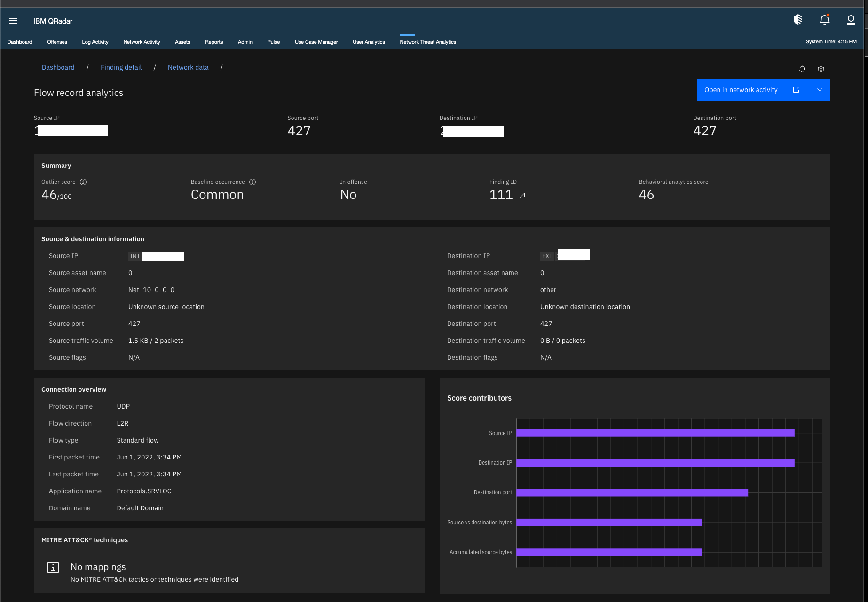Click Open in network activity button
The image size is (868, 602).
pyautogui.click(x=752, y=90)
